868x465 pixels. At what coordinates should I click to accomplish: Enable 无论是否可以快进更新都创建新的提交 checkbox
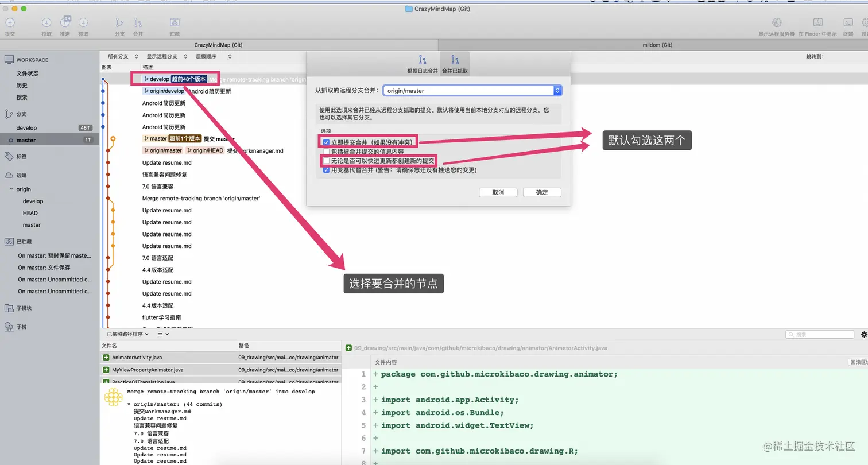[326, 161]
